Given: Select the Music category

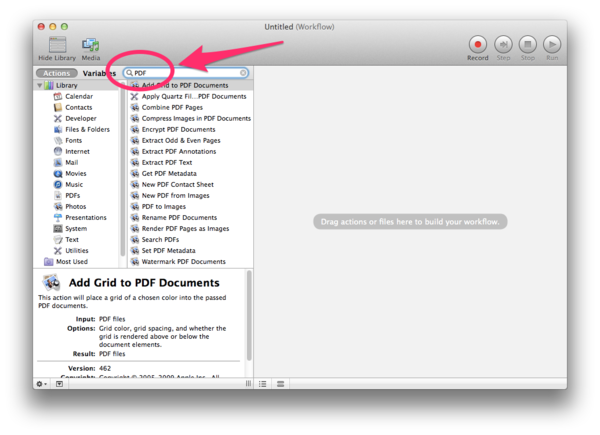Looking at the screenshot, I should (74, 184).
